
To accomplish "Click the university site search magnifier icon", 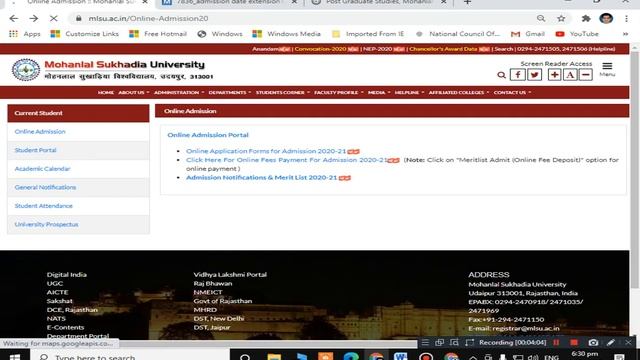I will pyautogui.click(x=501, y=75).
